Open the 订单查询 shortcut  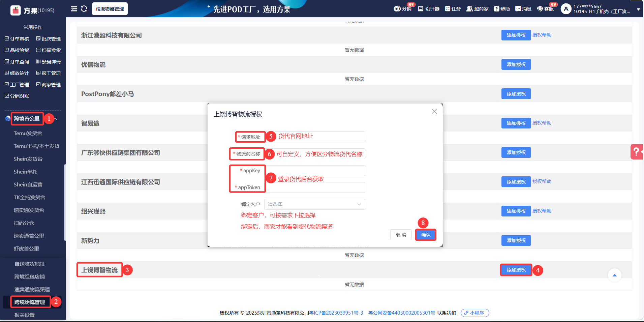17,62
